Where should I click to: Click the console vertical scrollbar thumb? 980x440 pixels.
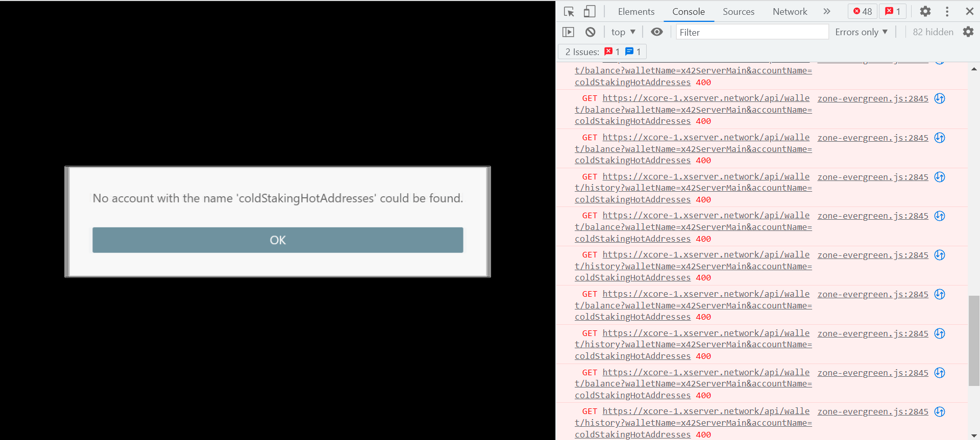(x=974, y=341)
